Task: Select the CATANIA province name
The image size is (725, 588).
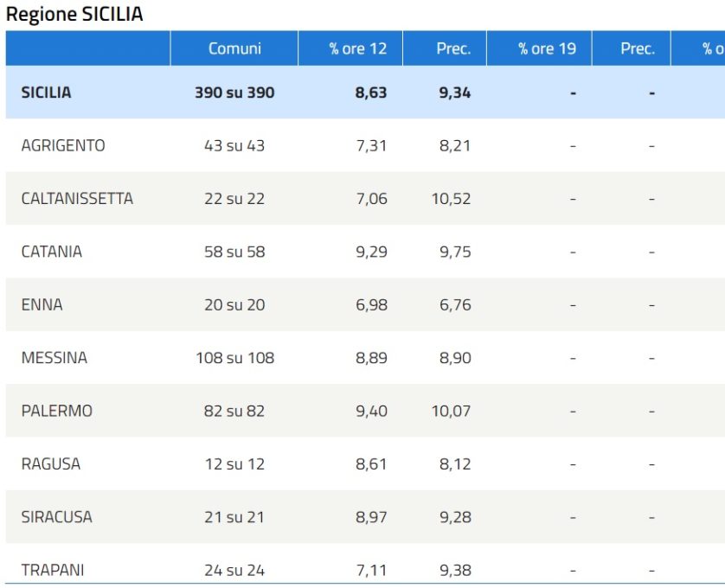Action: pos(52,252)
